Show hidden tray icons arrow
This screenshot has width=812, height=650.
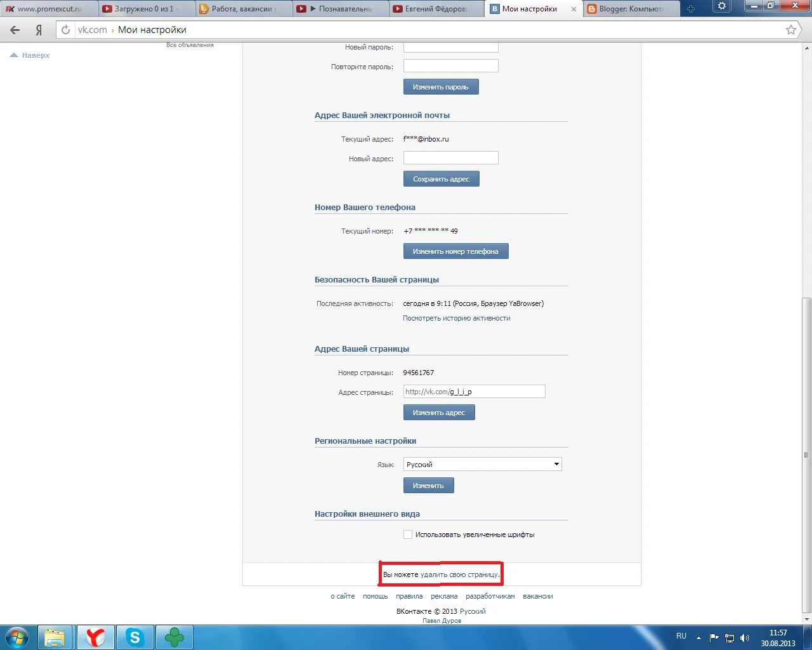(x=698, y=638)
